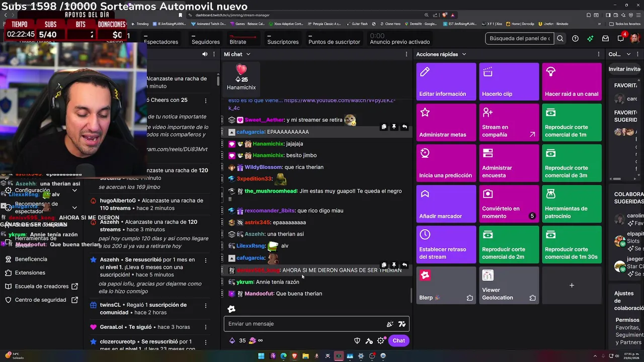The image size is (644, 362).
Task: Click the star badge icon above the message box
Action: coord(231,309)
